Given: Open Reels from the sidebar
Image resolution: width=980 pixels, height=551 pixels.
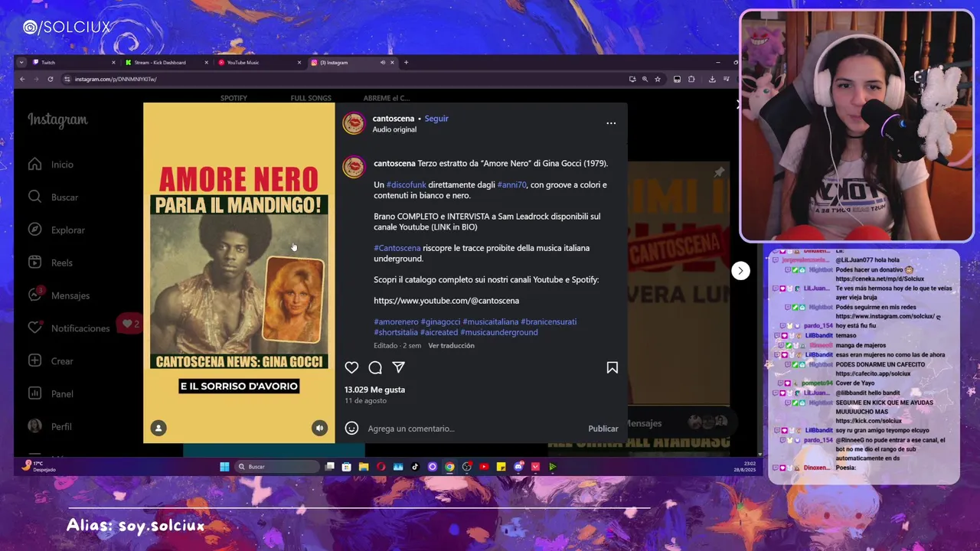Looking at the screenshot, I should pos(50,262).
